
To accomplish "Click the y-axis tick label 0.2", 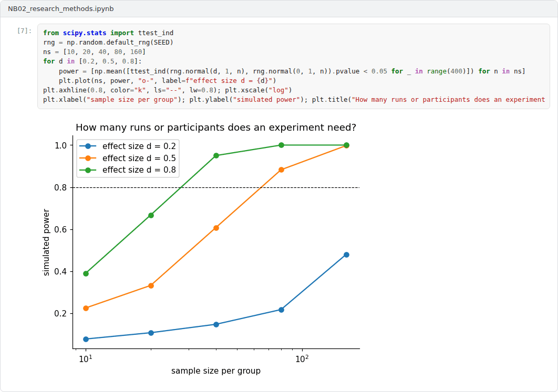I will (x=61, y=313).
